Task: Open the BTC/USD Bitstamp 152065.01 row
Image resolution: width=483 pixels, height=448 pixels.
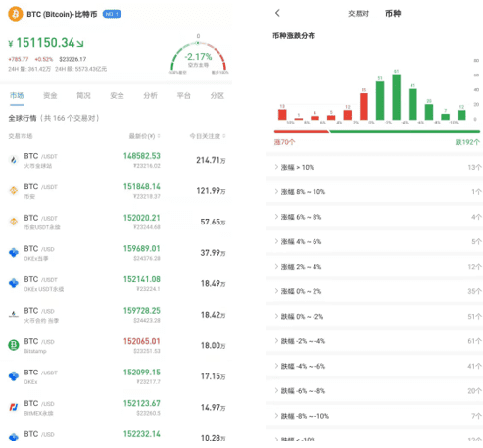Action: [117, 345]
